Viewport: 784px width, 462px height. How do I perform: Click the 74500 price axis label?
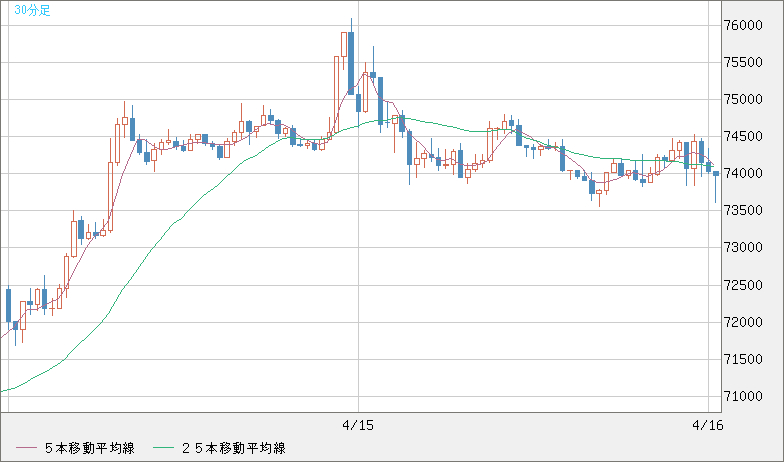[x=742, y=136]
